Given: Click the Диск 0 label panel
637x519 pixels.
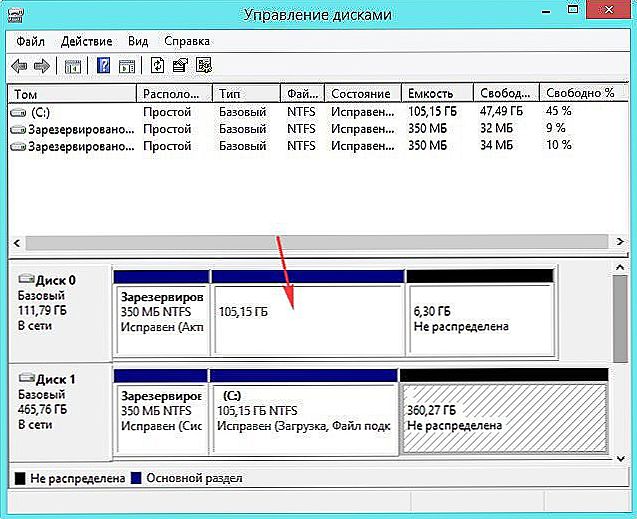Looking at the screenshot, I should coord(60,312).
